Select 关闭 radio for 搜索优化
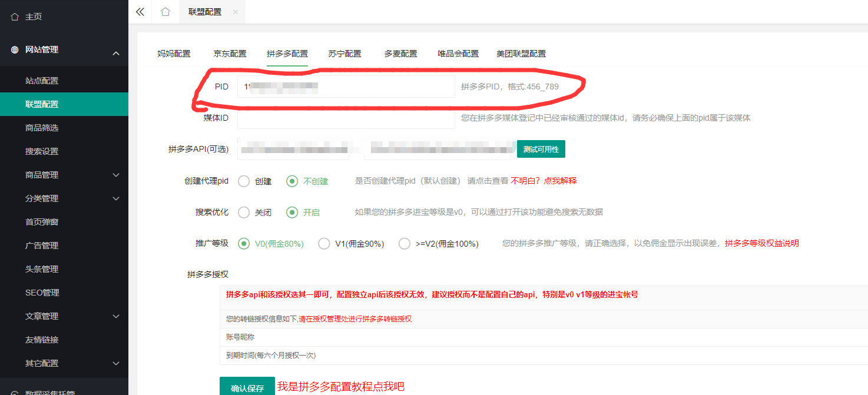Image resolution: width=868 pixels, height=395 pixels. click(244, 213)
